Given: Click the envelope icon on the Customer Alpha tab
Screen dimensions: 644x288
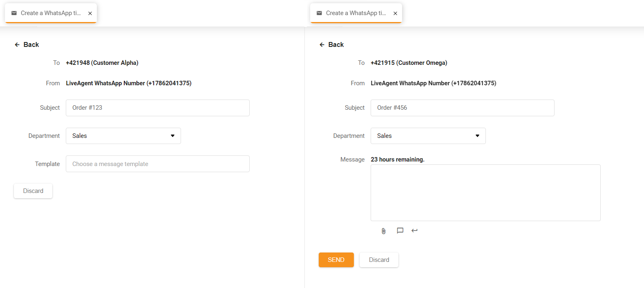Looking at the screenshot, I should pyautogui.click(x=14, y=13).
